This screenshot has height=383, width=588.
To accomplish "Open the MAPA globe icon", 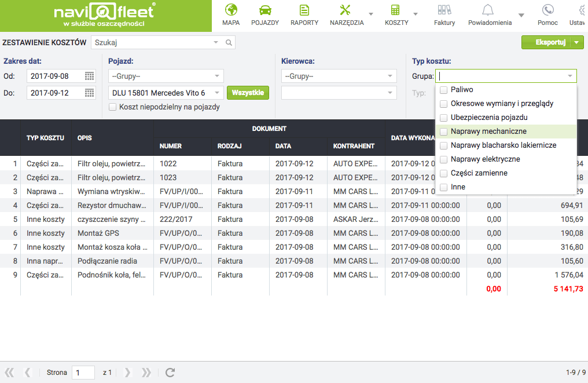I will pyautogui.click(x=231, y=10).
